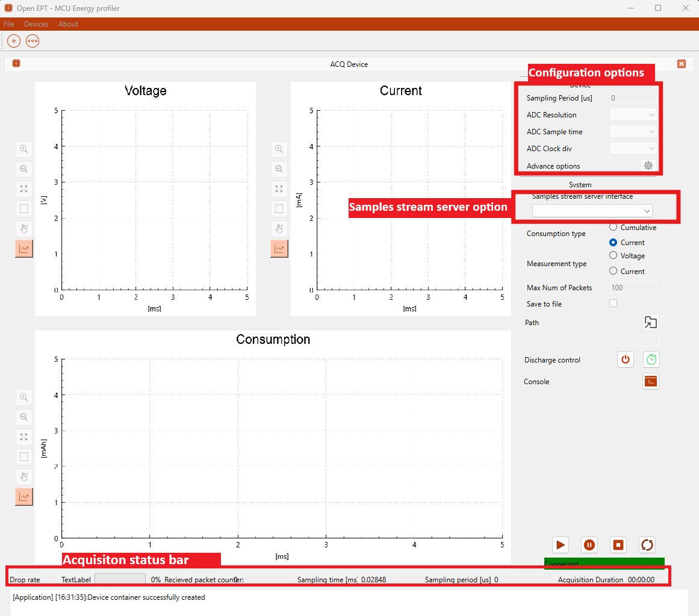Expand the ADC Resolution dropdown
699x616 pixels.
tap(633, 115)
